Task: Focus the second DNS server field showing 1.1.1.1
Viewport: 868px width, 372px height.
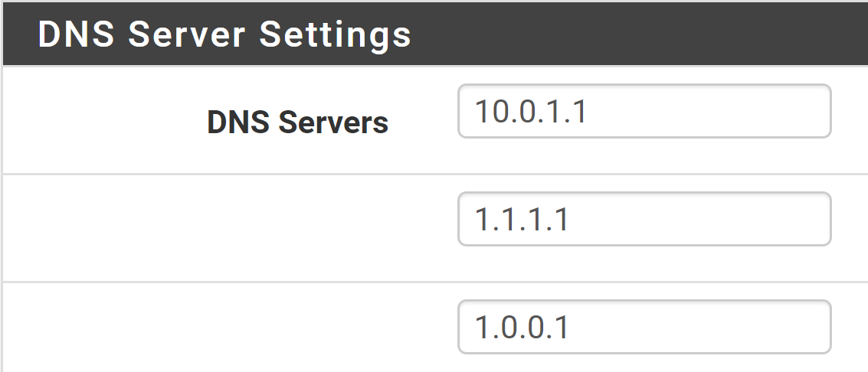Action: 644,219
